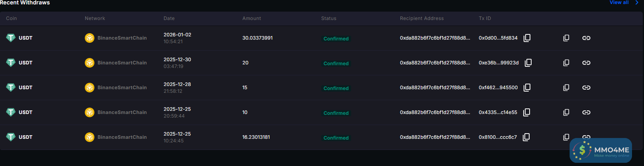Open the chain link icon in the 2025-12-30 row
Image resolution: width=644 pixels, height=166 pixels.
[586, 63]
